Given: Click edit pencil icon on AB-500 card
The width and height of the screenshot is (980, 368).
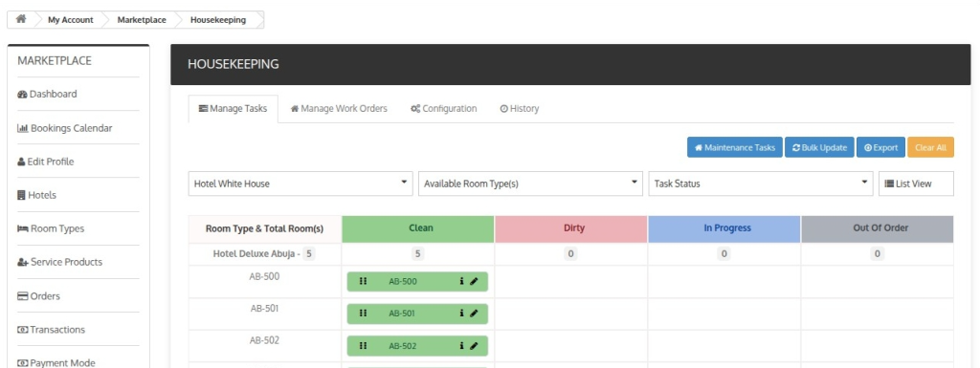Looking at the screenshot, I should [474, 281].
